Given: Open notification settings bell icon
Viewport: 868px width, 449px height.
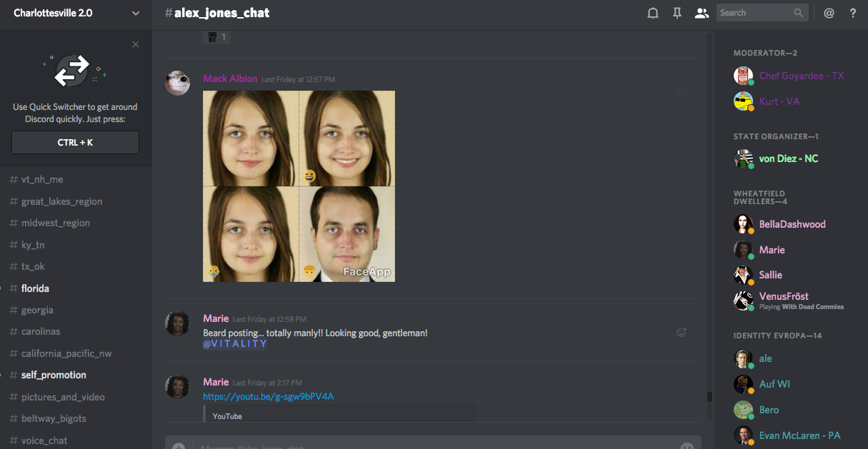Looking at the screenshot, I should 652,13.
